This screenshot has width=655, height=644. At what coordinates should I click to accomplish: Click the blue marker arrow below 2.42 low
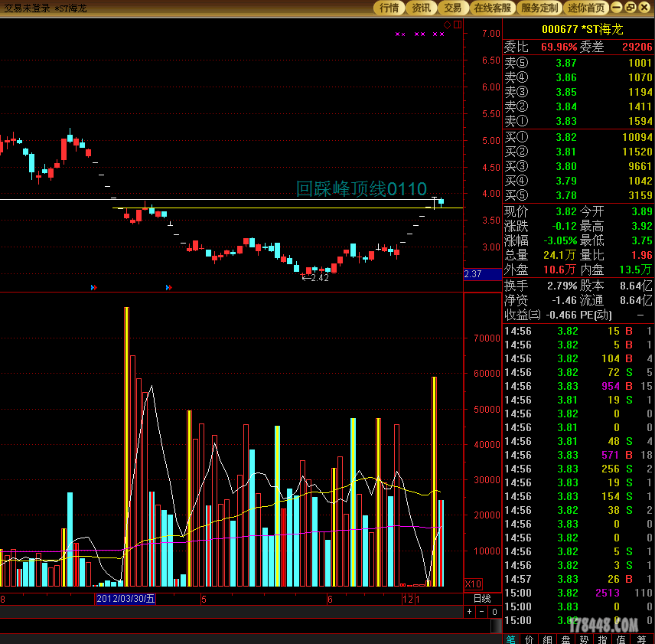(169, 287)
